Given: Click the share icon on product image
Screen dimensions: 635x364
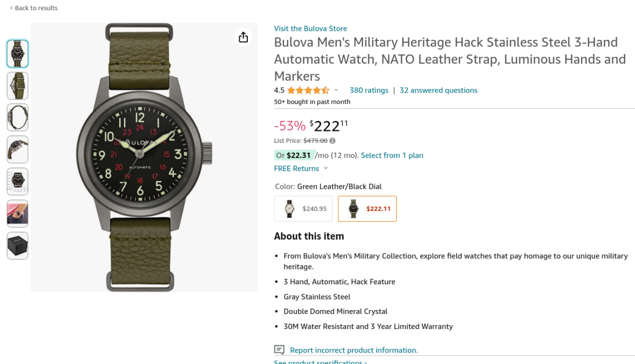Looking at the screenshot, I should pos(244,37).
